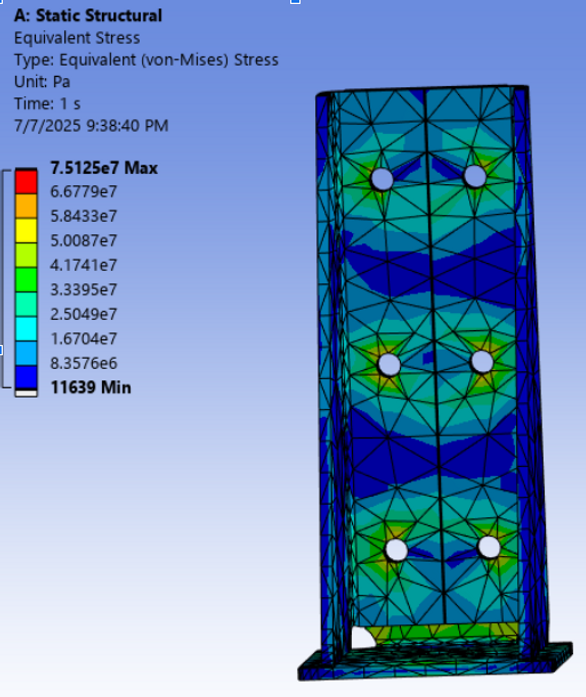This screenshot has width=586, height=697.
Task: Select the orange legend color band
Action: click(x=26, y=205)
